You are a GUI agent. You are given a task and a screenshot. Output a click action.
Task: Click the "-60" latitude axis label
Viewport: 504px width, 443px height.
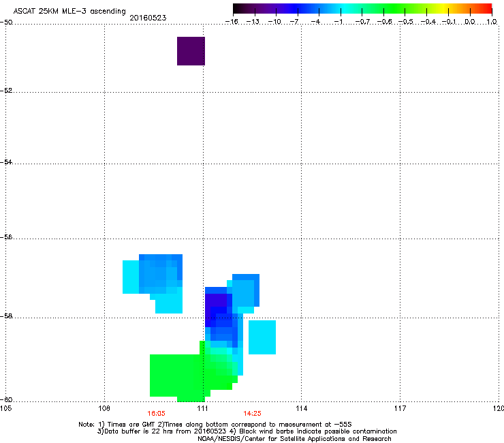[x=6, y=399]
